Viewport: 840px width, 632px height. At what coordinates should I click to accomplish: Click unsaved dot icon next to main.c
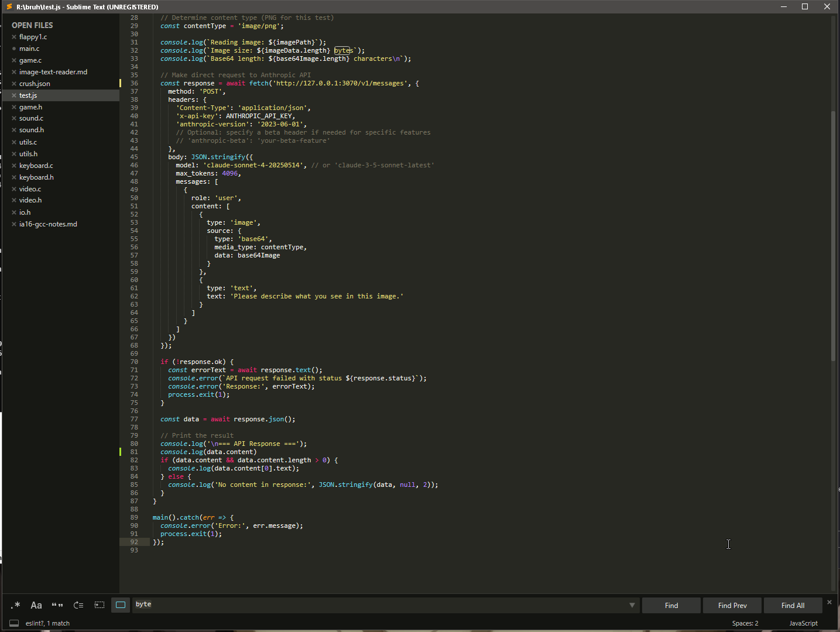coord(14,49)
